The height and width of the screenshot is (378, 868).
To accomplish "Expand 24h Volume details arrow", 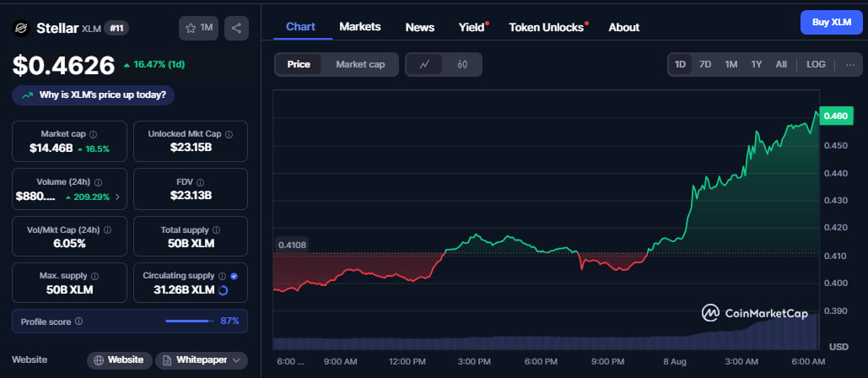I will [x=117, y=197].
